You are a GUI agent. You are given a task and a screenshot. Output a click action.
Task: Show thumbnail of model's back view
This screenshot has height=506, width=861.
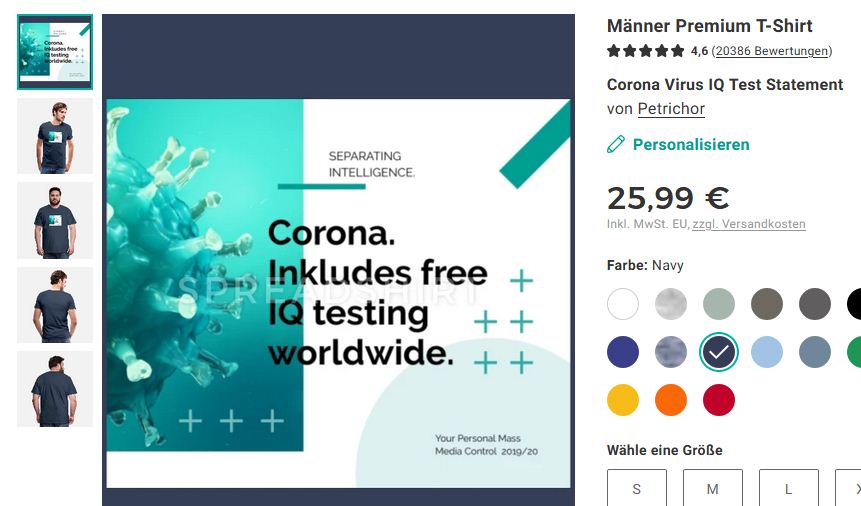[x=55, y=305]
